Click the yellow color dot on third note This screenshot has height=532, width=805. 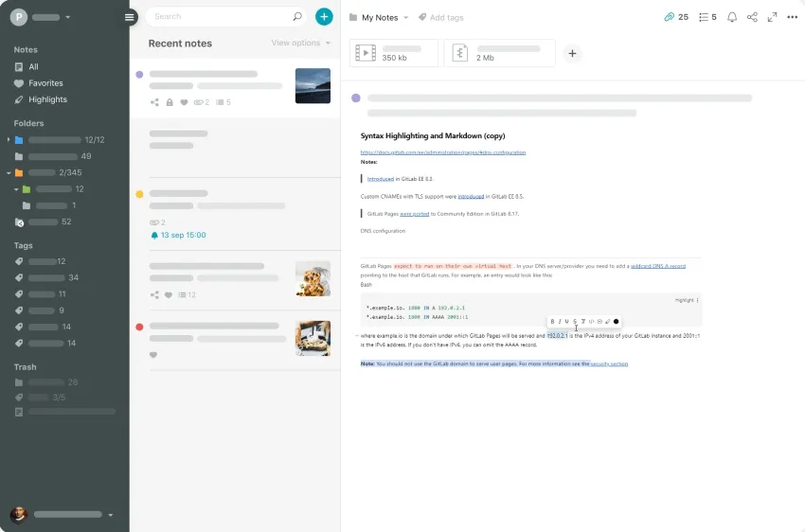[139, 194]
